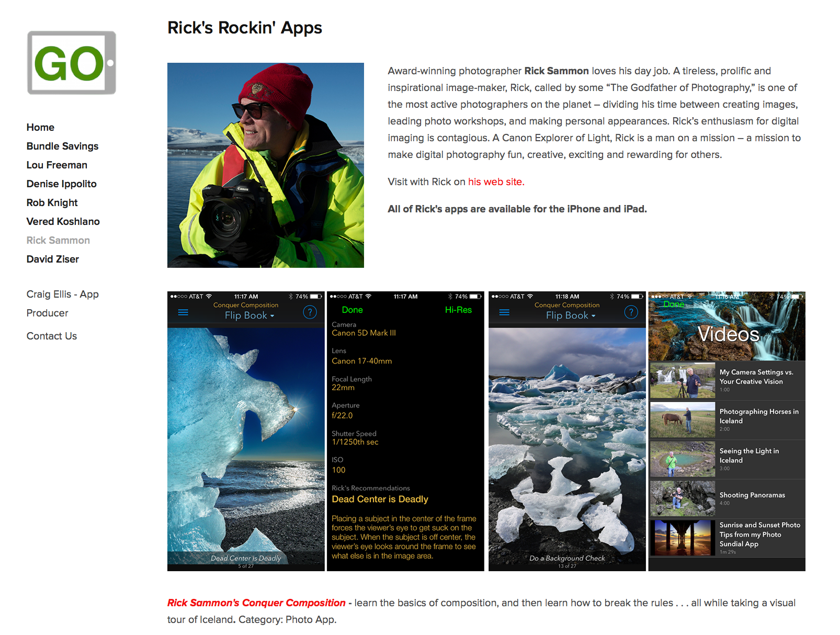
Task: Open Lou Freeman's page
Action: point(57,165)
